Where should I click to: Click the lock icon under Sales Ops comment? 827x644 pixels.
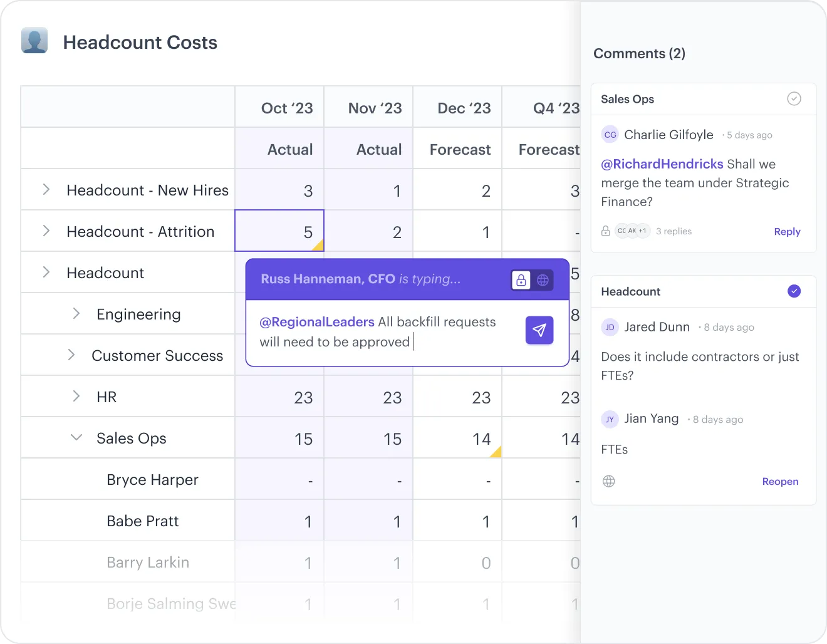pos(606,231)
